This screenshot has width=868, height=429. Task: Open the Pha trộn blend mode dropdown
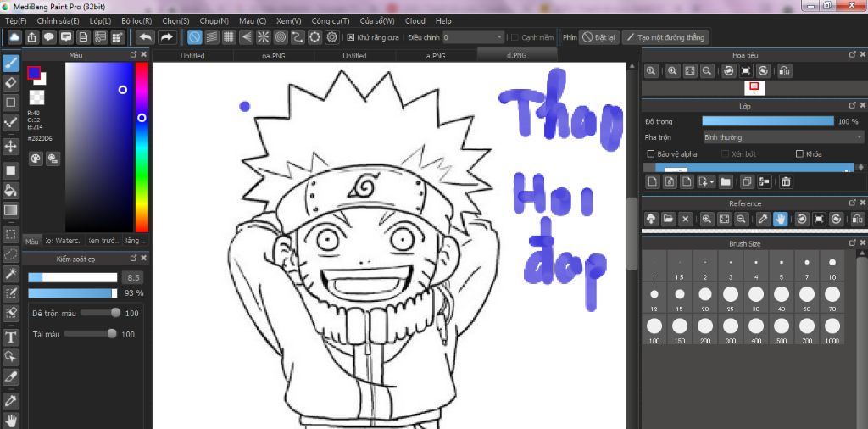tap(782, 136)
